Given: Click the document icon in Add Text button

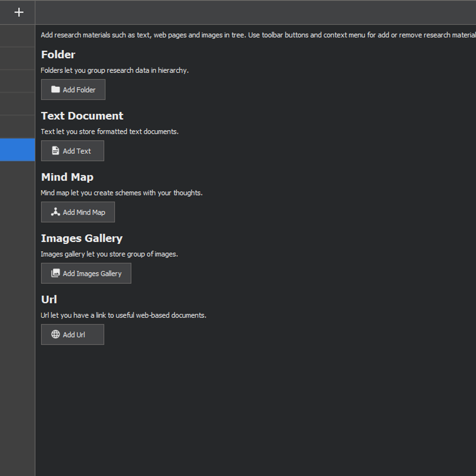Looking at the screenshot, I should coord(56,151).
